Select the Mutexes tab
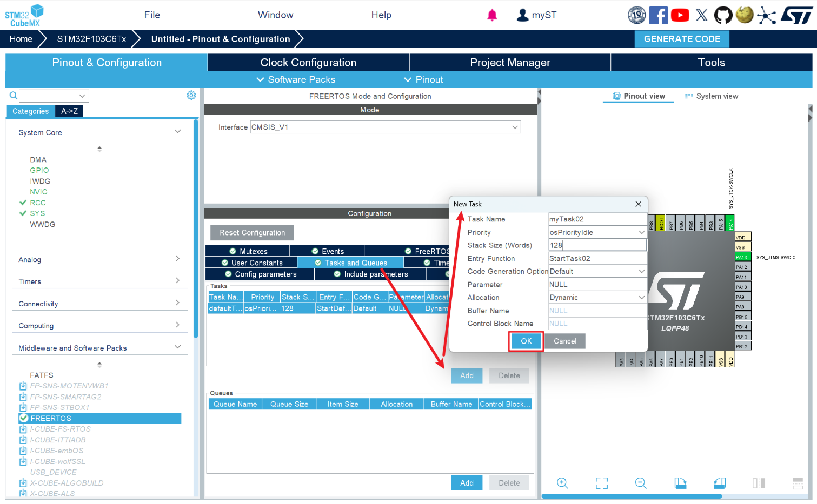Screen dimensions: 817x504 [x=248, y=251]
